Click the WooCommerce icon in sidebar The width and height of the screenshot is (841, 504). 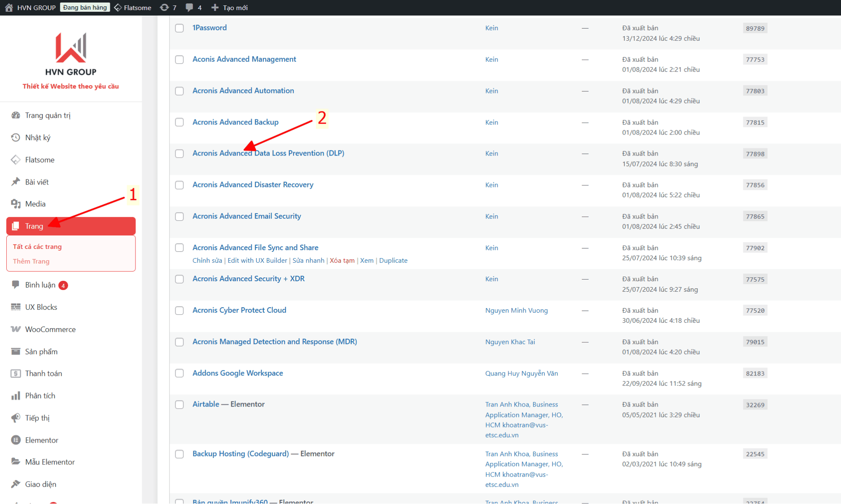(16, 329)
